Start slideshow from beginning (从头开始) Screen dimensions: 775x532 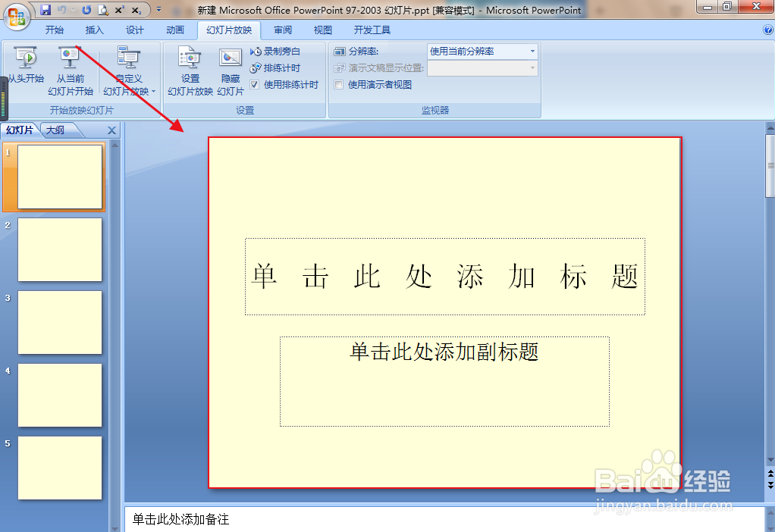tap(26, 64)
